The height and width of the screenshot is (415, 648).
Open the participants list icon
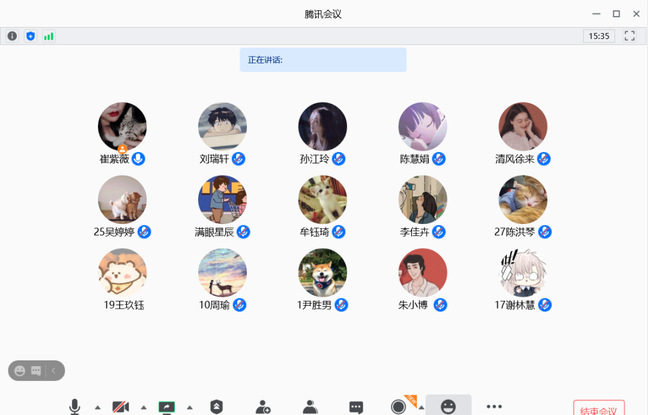310,406
